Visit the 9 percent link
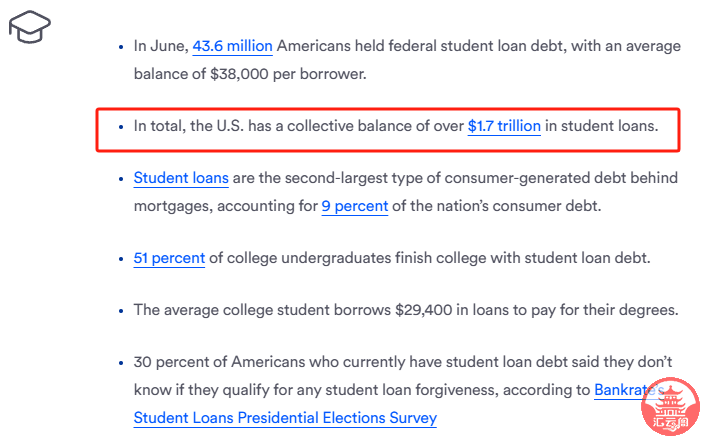 click(355, 206)
